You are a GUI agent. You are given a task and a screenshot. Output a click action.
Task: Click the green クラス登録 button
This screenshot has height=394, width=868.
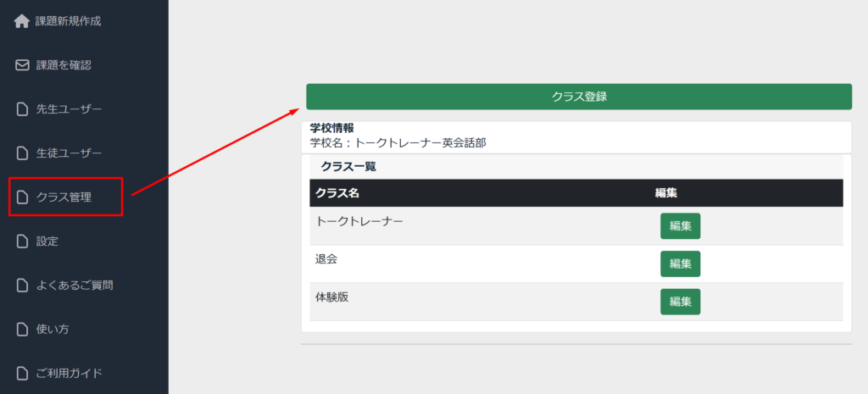[x=578, y=97]
